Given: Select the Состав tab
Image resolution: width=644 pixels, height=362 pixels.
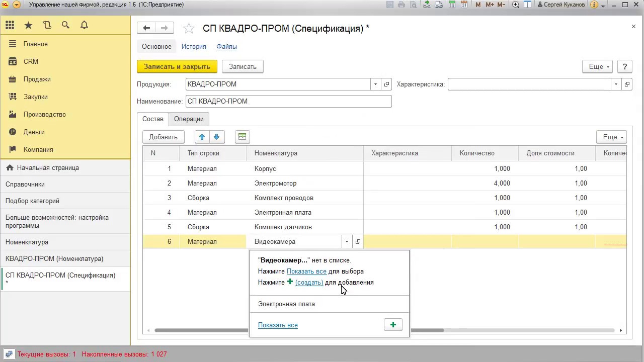Looking at the screenshot, I should [x=153, y=119].
